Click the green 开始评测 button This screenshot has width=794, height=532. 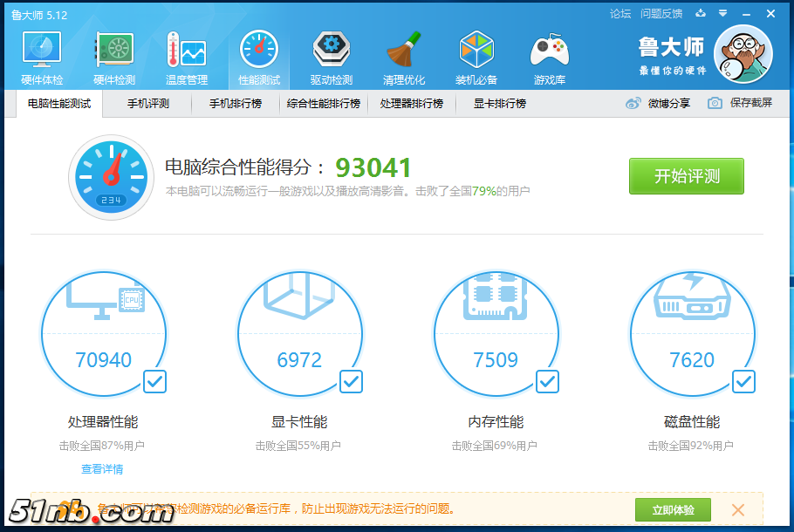[686, 176]
